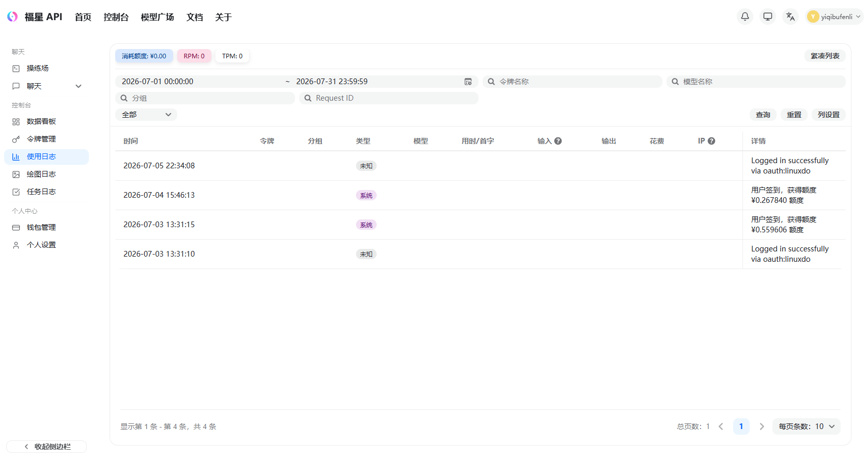Screen dimensions: 868x459
Task: Click the 查询 search button
Action: click(763, 115)
